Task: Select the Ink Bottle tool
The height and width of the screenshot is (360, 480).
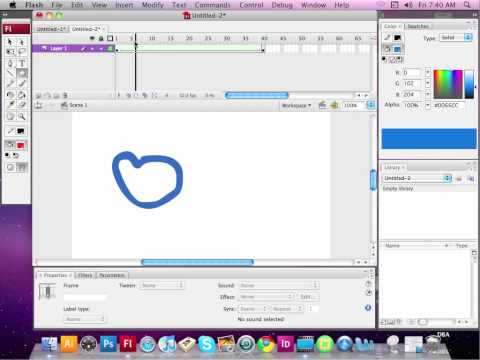Action: pyautogui.click(x=10, y=95)
